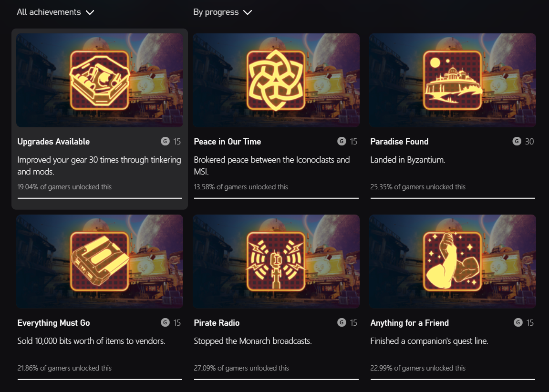The width and height of the screenshot is (549, 392).
Task: Click the Paradise Found description text
Action: coord(407,160)
